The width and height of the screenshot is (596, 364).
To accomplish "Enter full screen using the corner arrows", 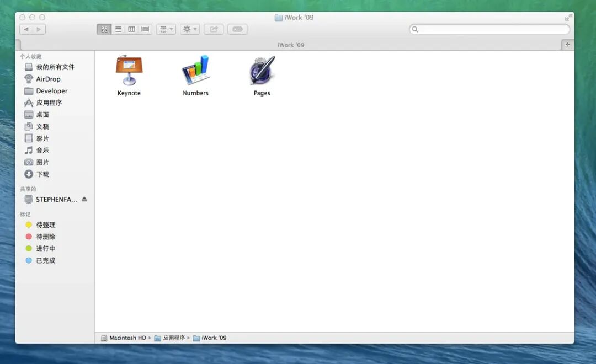I will tap(568, 18).
